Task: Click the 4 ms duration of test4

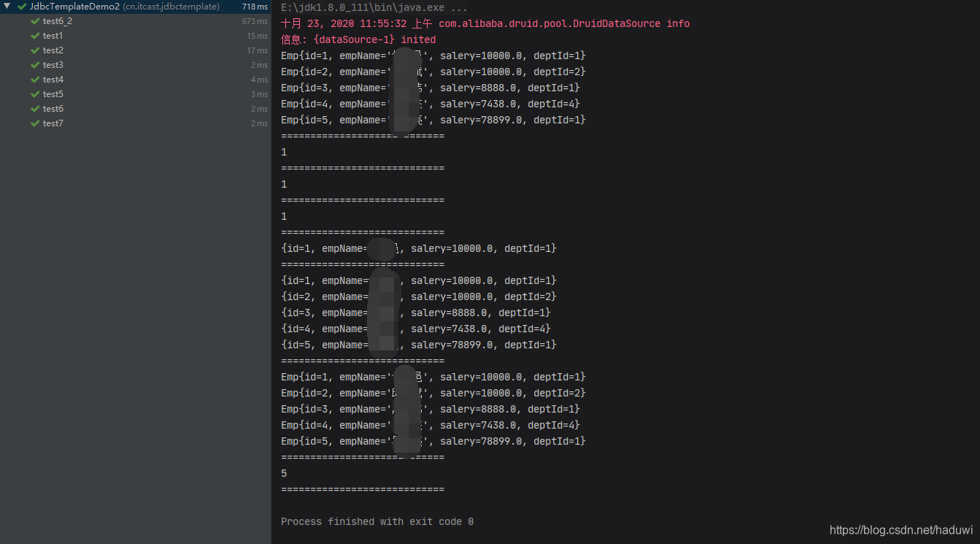Action: 259,80
